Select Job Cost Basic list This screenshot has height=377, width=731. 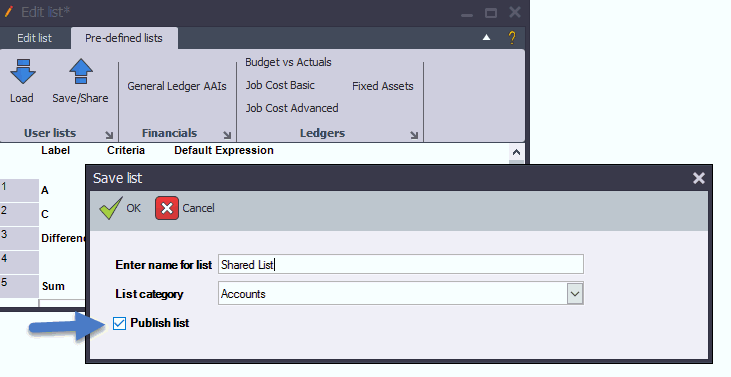280,85
